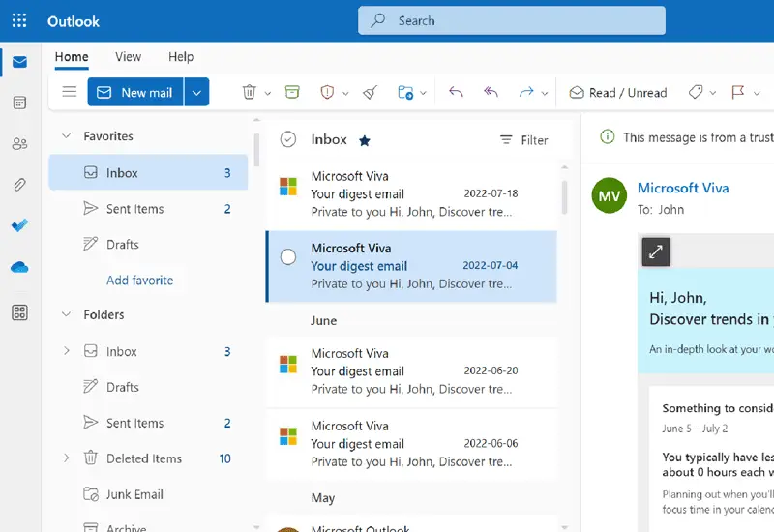Click the expand image arrow icon
The image size is (774, 532).
pyautogui.click(x=656, y=251)
